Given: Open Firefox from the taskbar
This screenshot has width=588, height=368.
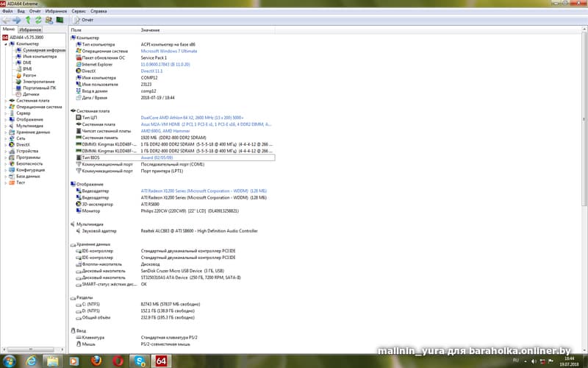Looking at the screenshot, I should pyautogui.click(x=96, y=361).
